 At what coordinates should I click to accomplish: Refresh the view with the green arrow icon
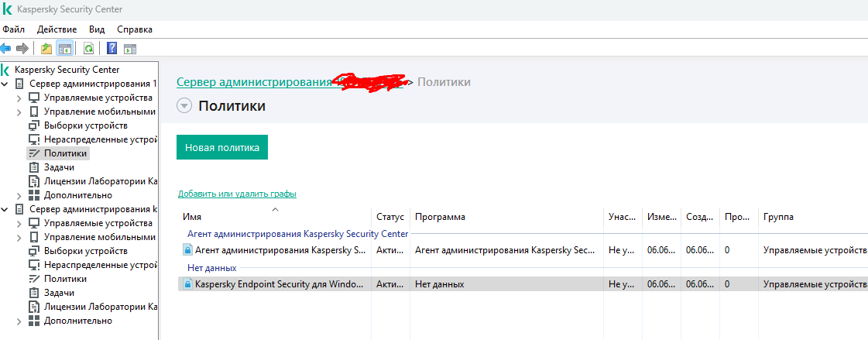click(88, 49)
